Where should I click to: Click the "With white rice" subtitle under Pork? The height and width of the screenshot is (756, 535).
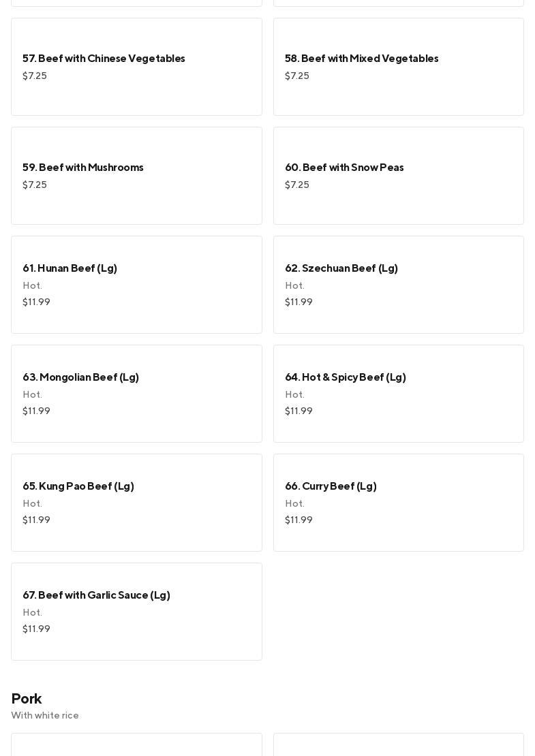45,715
